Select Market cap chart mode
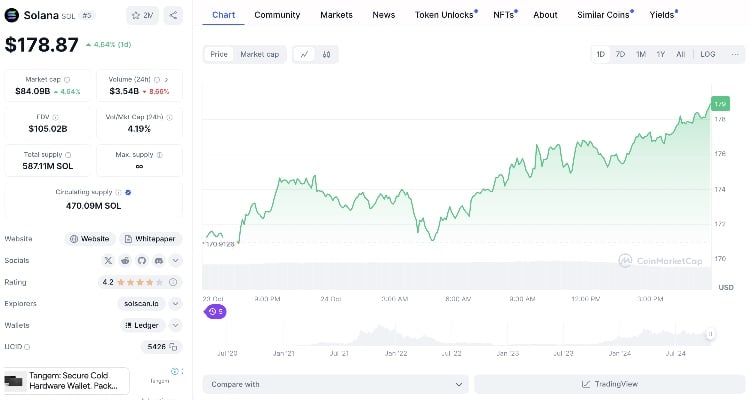The width and height of the screenshot is (750, 400). tap(259, 55)
